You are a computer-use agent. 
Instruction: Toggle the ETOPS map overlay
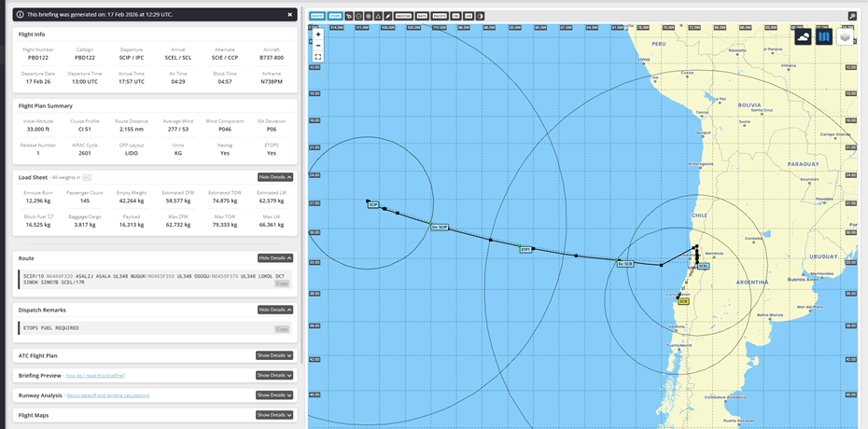[335, 16]
